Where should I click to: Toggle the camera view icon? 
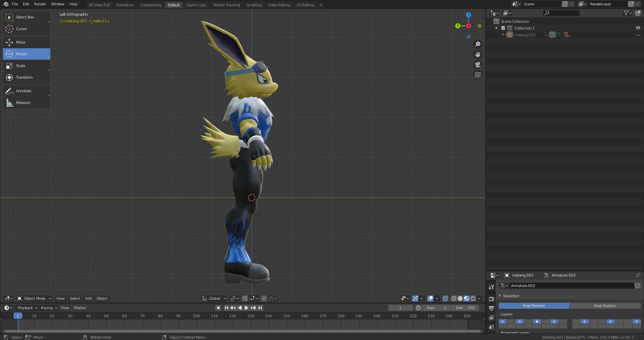pyautogui.click(x=478, y=65)
